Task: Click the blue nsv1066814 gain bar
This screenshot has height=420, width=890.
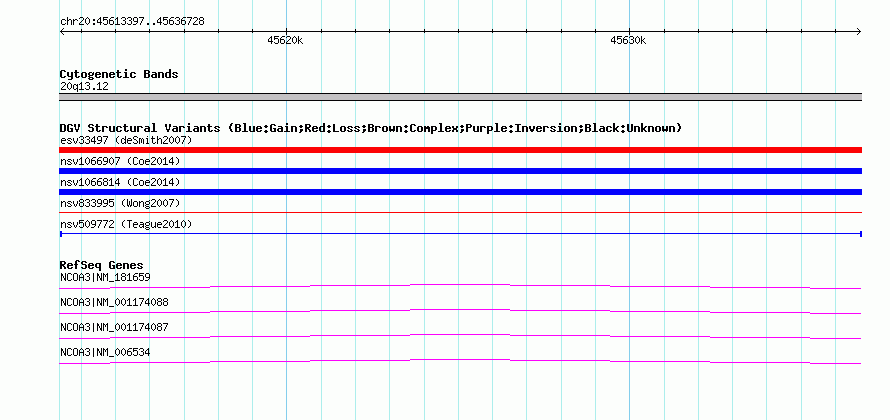Action: (460, 192)
